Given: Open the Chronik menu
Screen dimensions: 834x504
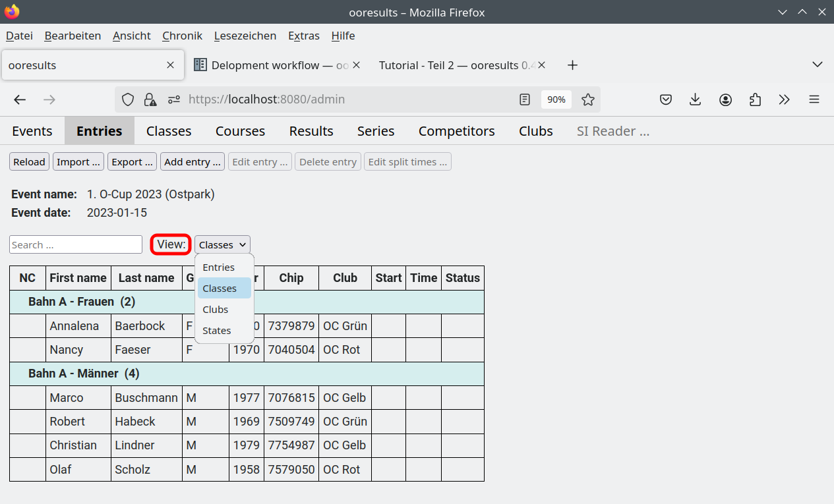Looking at the screenshot, I should [x=182, y=36].
